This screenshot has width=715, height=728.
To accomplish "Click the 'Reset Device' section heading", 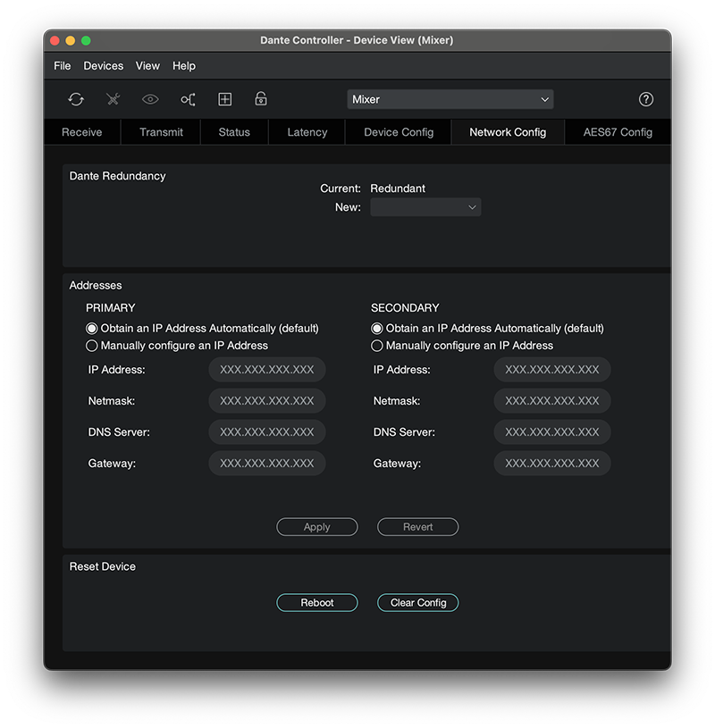I will point(103,566).
